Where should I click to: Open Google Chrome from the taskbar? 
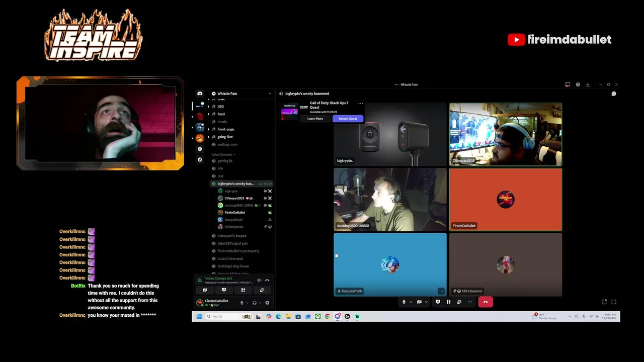[x=328, y=316]
